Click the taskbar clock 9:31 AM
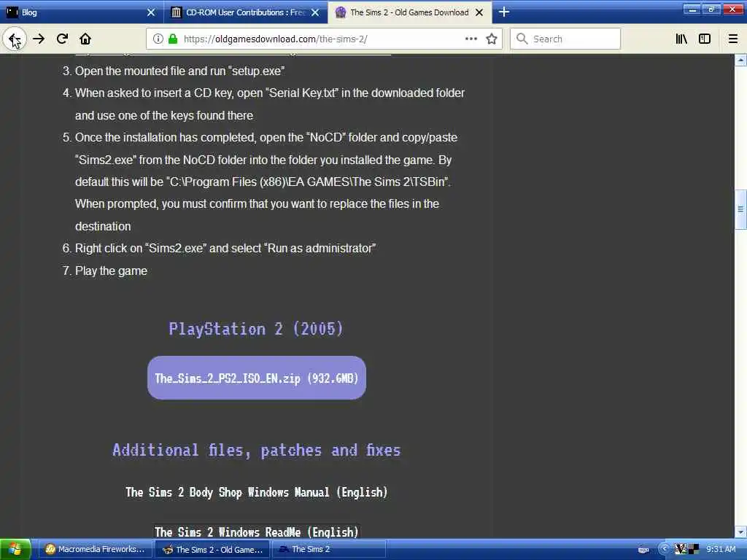Screen dimensions: 747x560 pos(721,550)
